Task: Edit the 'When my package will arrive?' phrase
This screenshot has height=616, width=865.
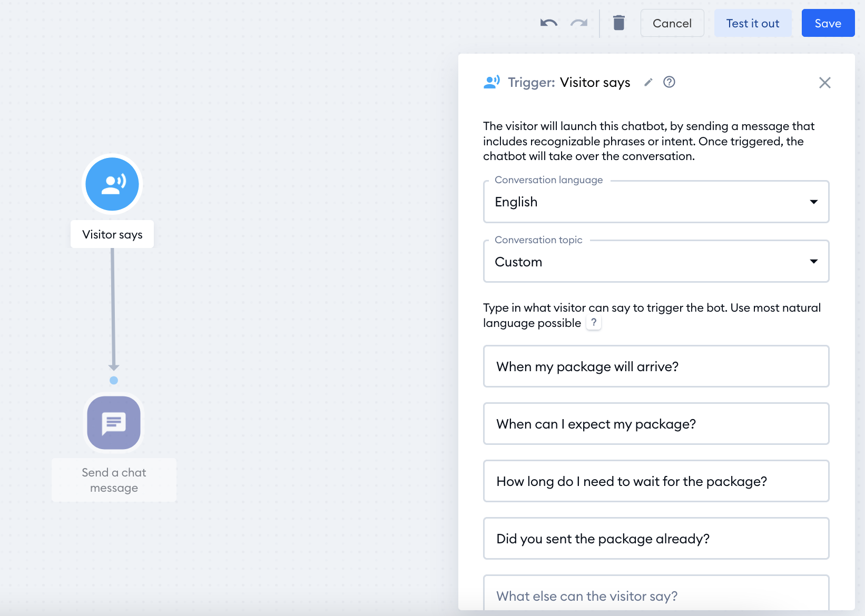Action: [656, 366]
